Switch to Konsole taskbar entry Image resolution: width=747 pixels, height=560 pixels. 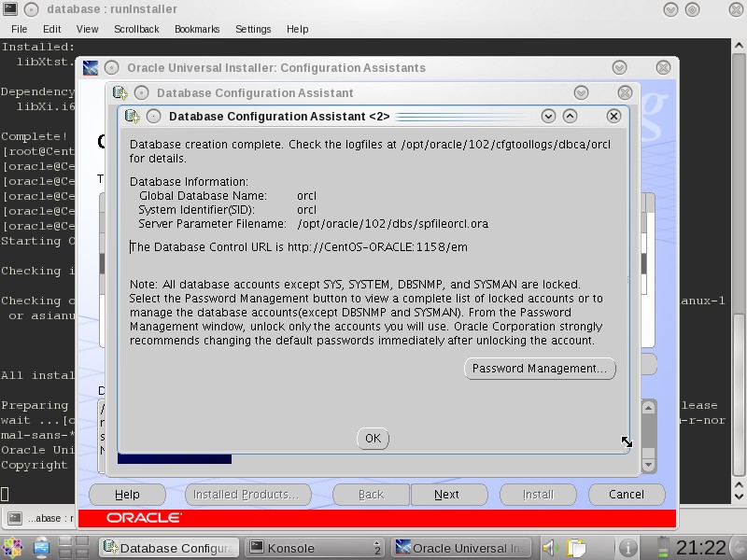point(316,548)
